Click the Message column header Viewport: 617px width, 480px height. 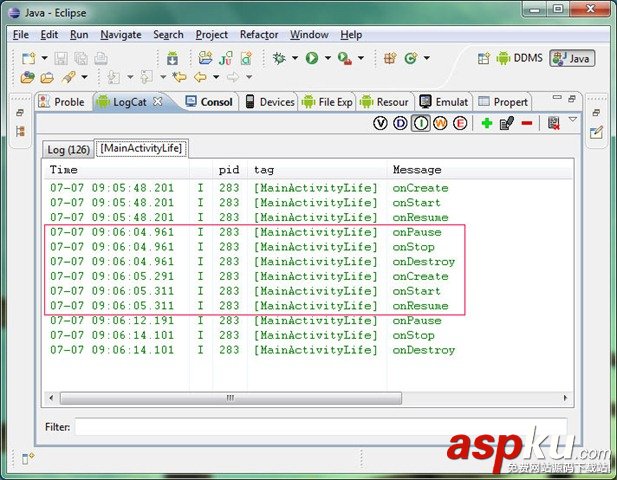[417, 170]
